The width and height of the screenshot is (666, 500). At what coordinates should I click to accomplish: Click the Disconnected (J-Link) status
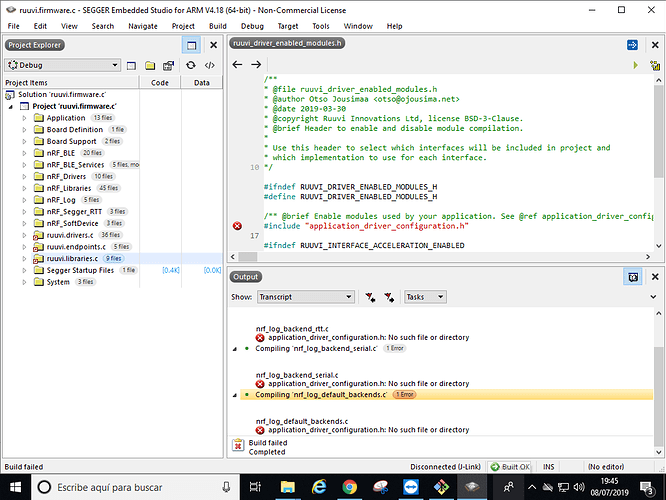coord(445,466)
